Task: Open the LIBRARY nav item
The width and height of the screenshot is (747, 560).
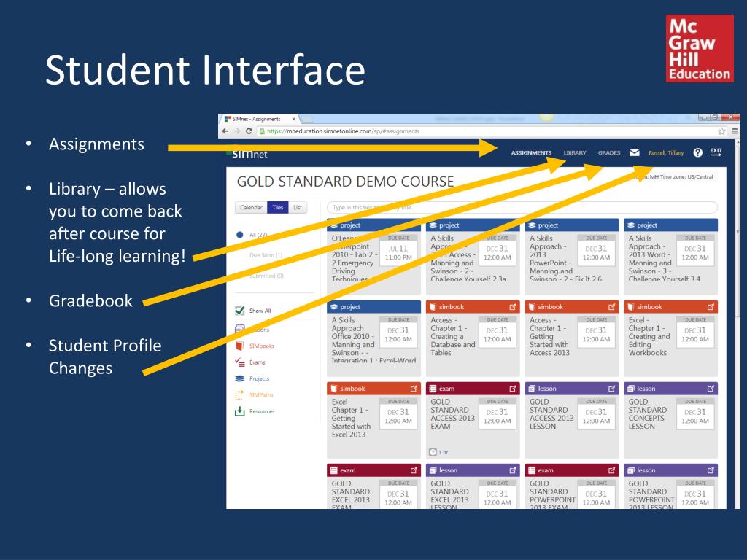Action: (575, 153)
